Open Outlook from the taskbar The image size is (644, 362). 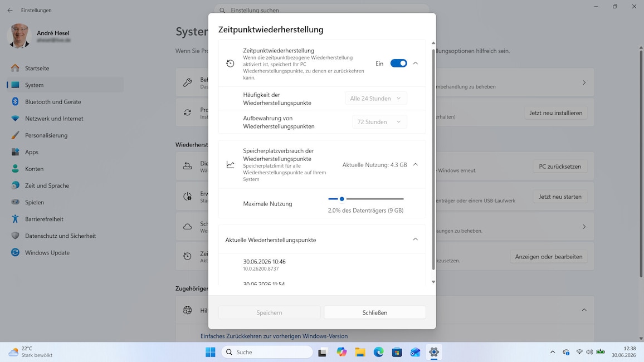coord(415,352)
